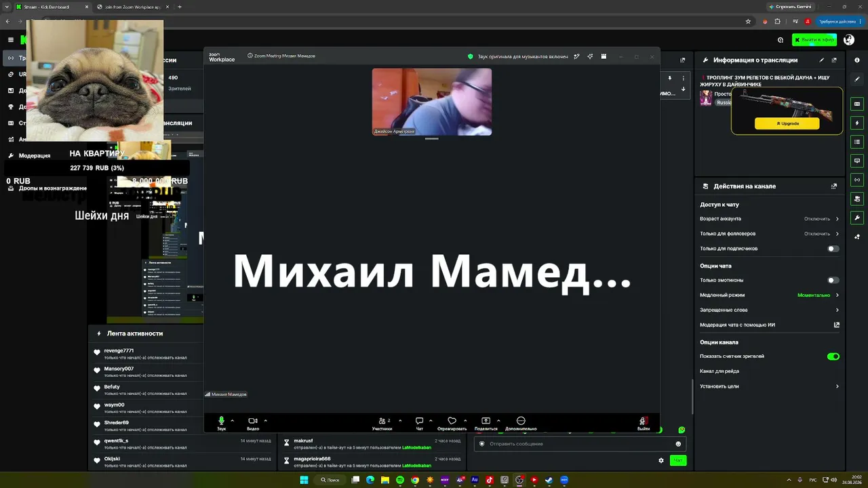Click LaModelkaban link on magaprioira666 row
The width and height of the screenshot is (868, 488).
click(x=416, y=466)
